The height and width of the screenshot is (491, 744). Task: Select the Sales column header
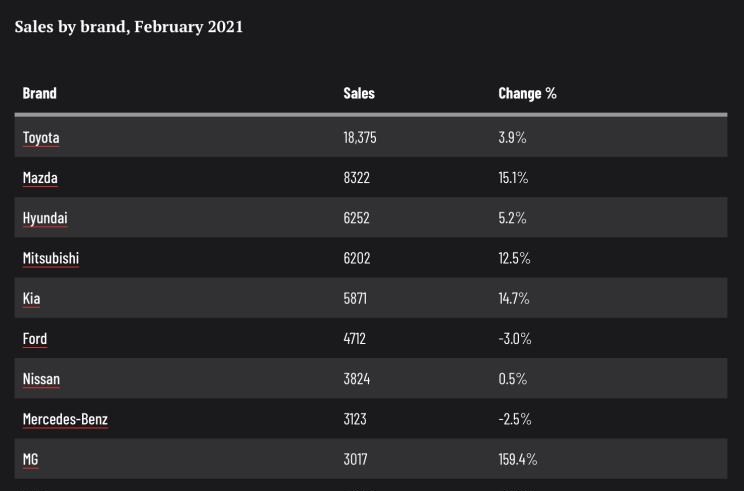pos(359,93)
